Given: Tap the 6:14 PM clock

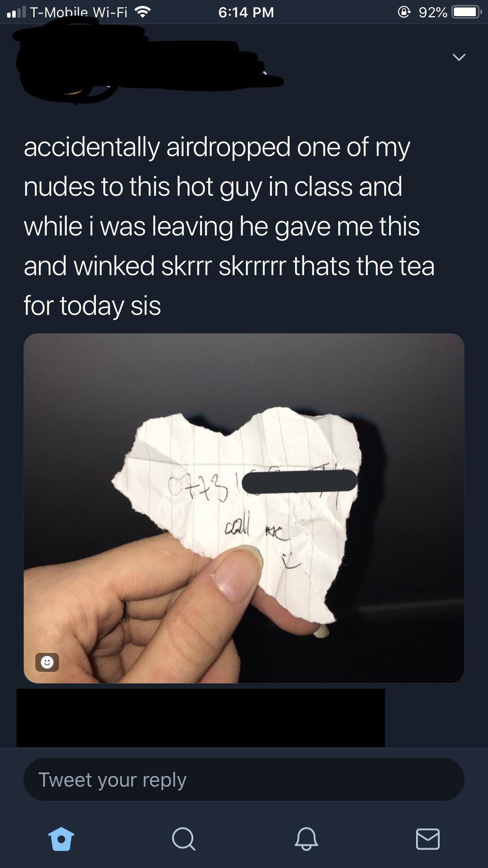Looking at the screenshot, I should tap(246, 13).
